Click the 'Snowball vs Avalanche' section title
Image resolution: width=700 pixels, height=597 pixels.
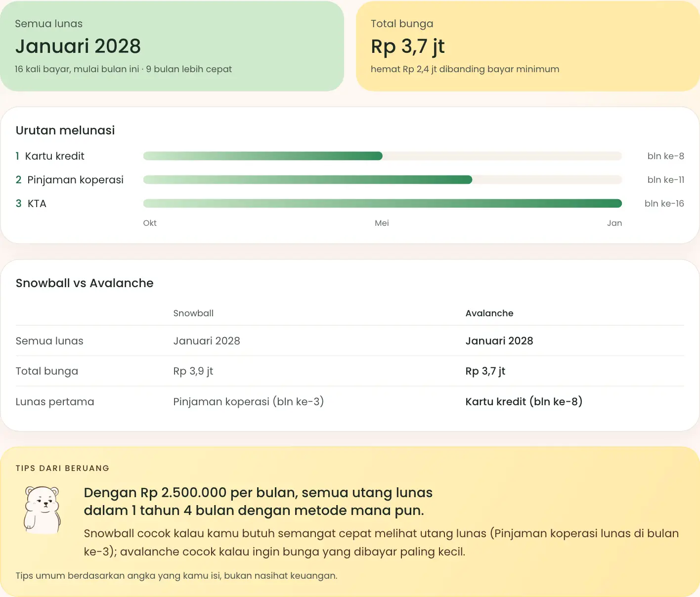click(85, 283)
